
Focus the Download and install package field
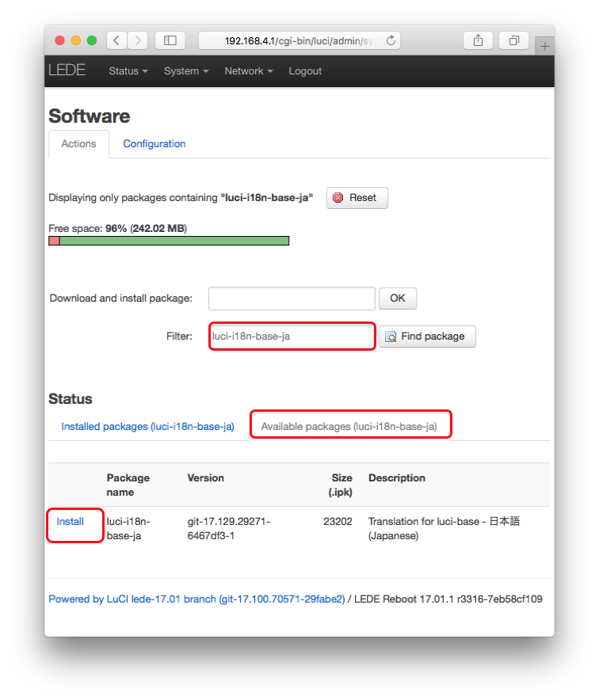coord(292,299)
